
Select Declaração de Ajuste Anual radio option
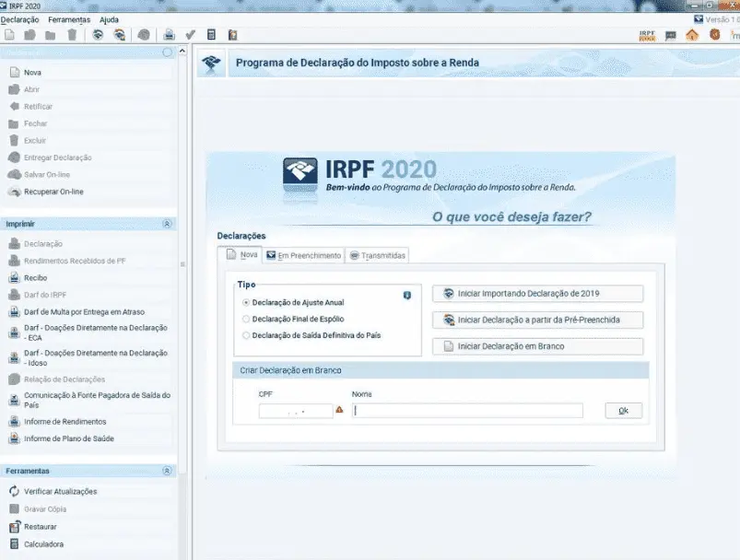(245, 302)
